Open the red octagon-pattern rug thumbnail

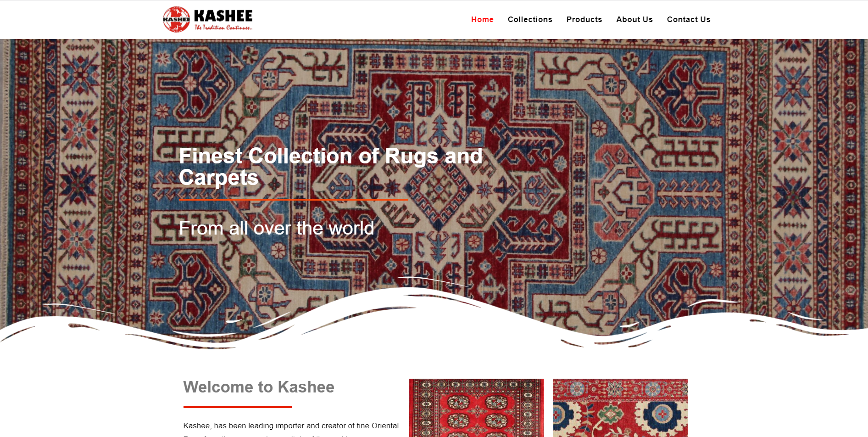pos(476,408)
